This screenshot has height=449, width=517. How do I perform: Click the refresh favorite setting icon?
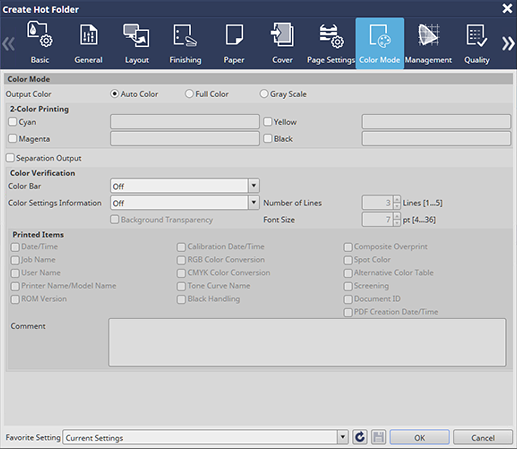(x=360, y=437)
